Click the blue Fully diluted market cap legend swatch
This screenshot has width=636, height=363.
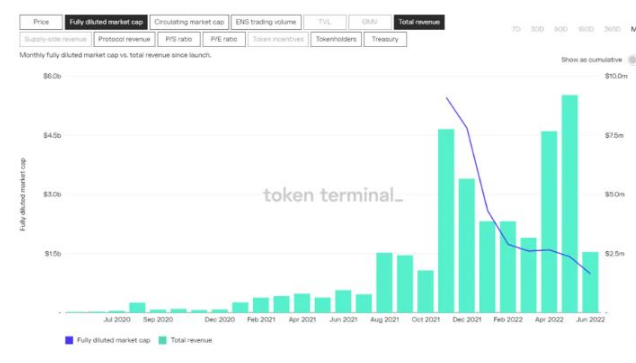[x=69, y=340]
